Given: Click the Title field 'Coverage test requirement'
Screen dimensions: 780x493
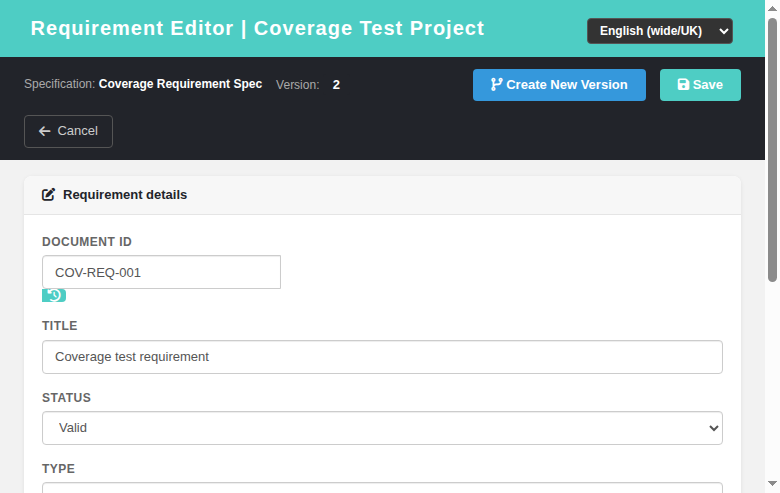Looking at the screenshot, I should click(x=382, y=357).
